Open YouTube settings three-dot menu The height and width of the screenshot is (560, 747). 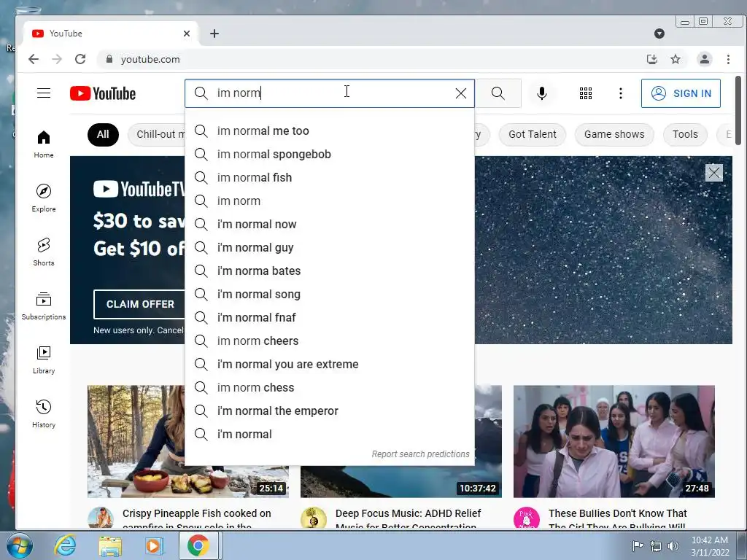[620, 93]
